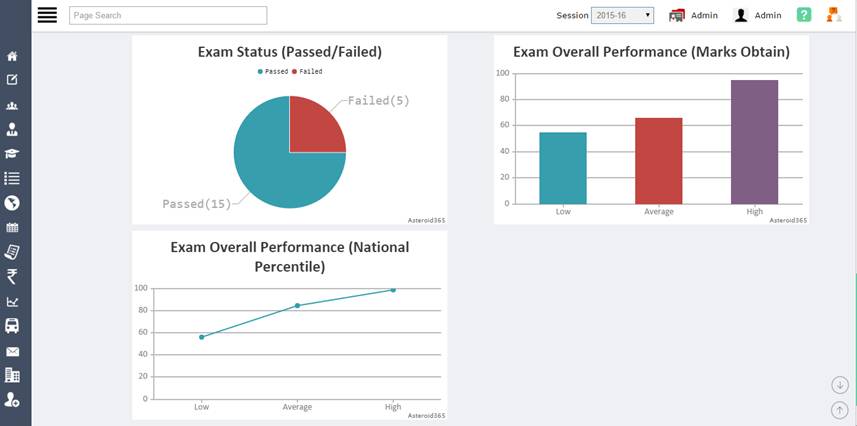Click the Admin school link

(x=693, y=15)
